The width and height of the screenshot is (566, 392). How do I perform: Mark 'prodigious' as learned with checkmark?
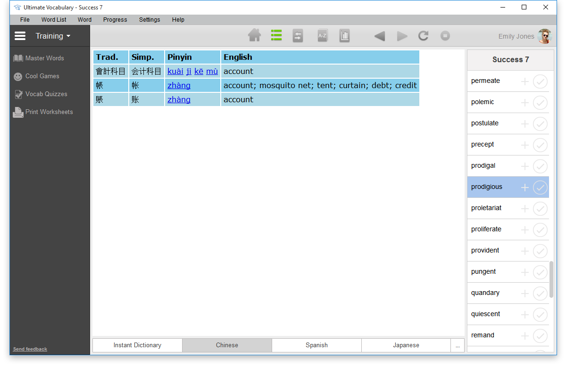point(540,188)
